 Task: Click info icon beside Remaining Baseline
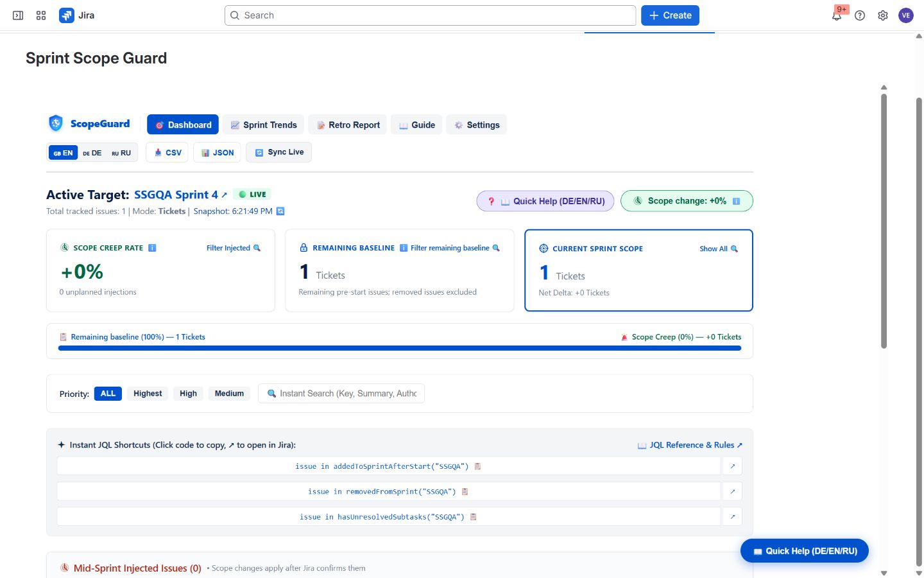click(404, 248)
